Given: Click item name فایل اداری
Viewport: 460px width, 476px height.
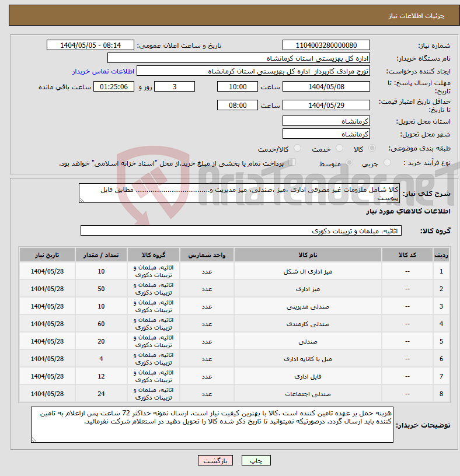Looking at the screenshot, I should tap(308, 377).
